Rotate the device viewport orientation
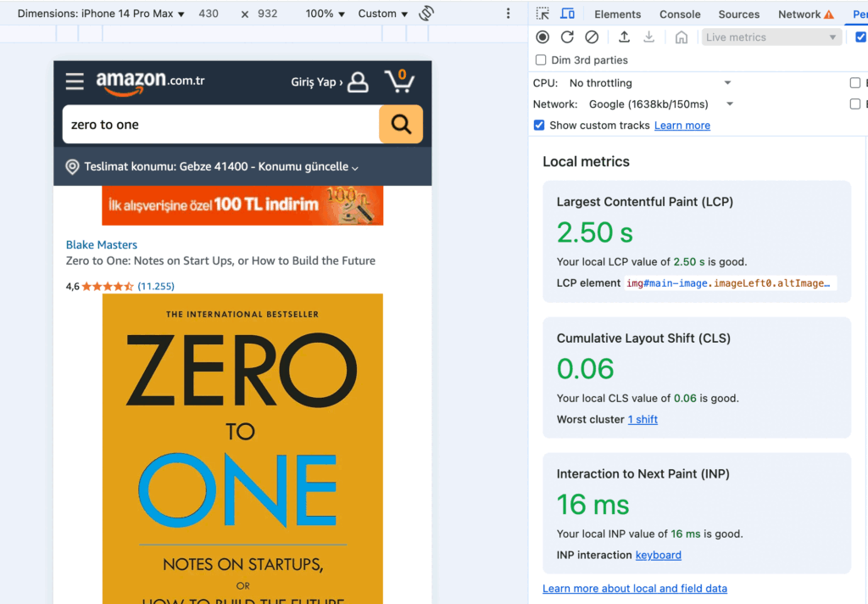This screenshot has height=604, width=868. click(426, 14)
